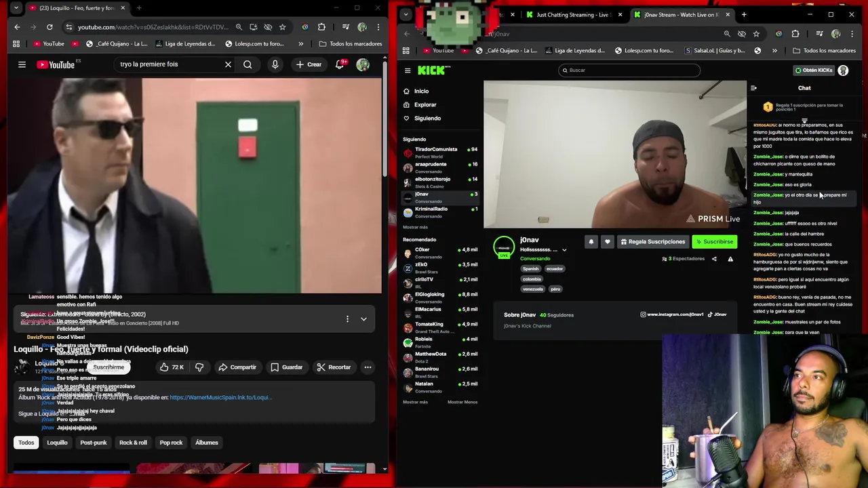The width and height of the screenshot is (868, 488).
Task: Show more bookmarks in YouTube window
Action: [300, 44]
